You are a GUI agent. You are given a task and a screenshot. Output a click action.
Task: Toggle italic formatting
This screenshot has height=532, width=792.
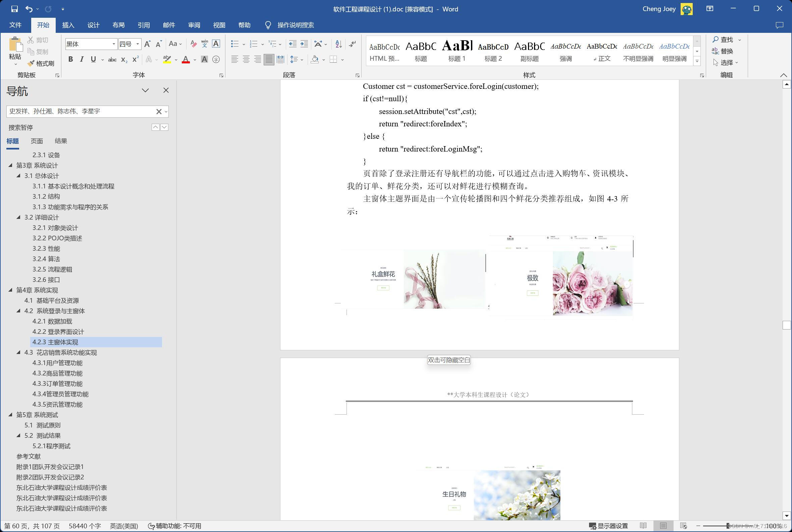pos(82,59)
